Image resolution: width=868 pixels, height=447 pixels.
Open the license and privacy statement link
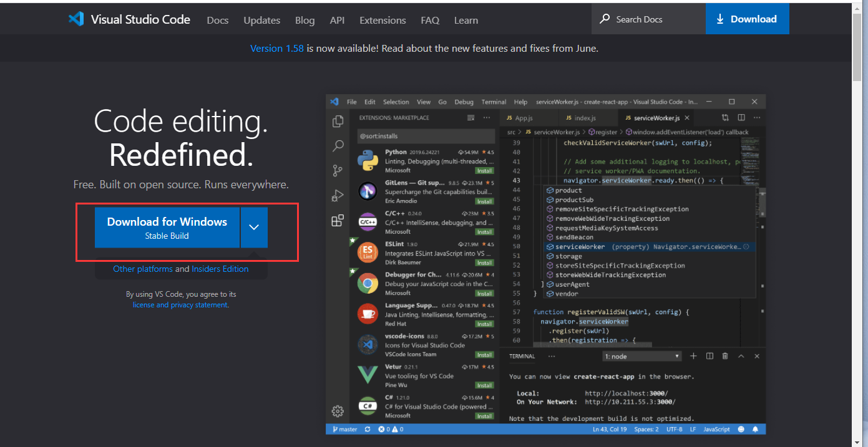coord(180,305)
